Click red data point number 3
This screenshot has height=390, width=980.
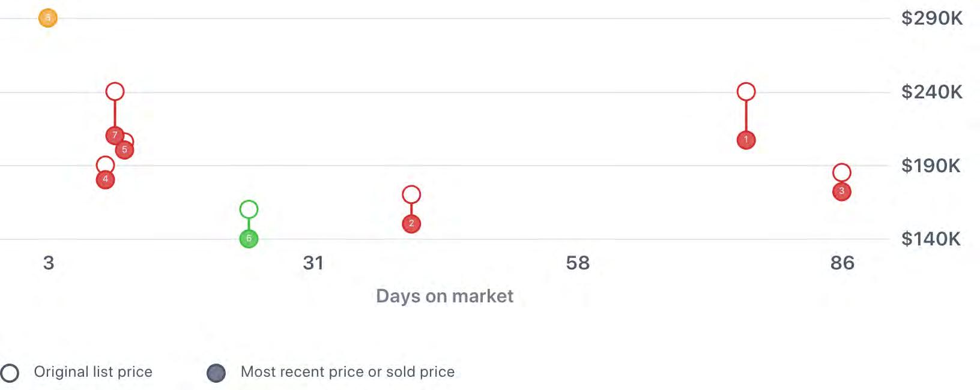click(x=842, y=192)
